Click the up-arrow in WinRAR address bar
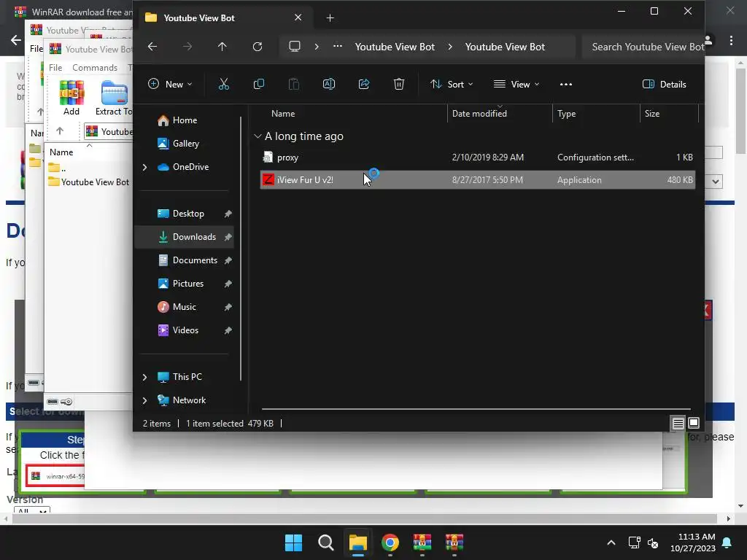This screenshot has width=747, height=560. [60, 131]
